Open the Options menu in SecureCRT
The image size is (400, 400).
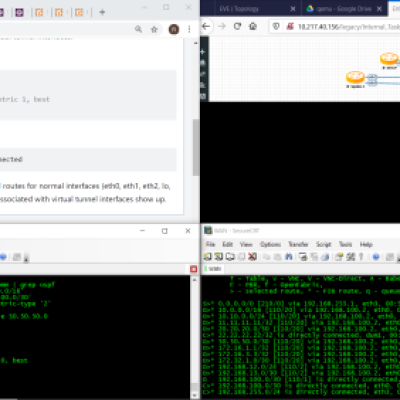click(x=270, y=244)
